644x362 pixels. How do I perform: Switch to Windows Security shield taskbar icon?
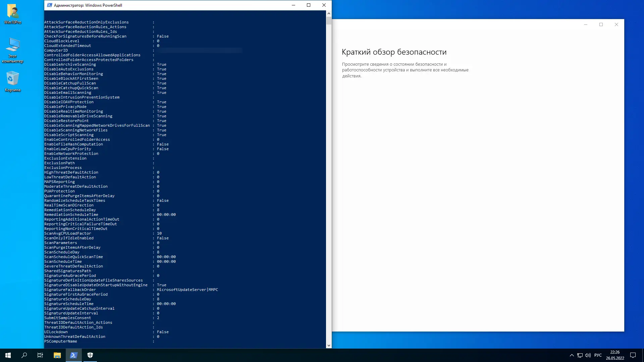click(90, 355)
